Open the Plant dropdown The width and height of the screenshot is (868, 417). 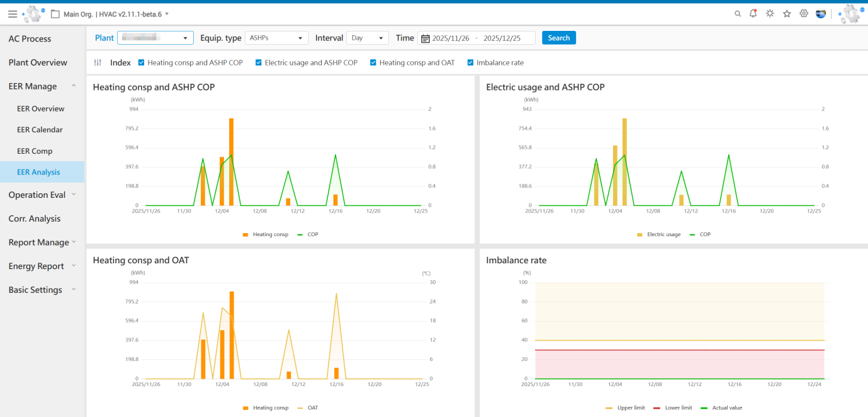tap(155, 38)
